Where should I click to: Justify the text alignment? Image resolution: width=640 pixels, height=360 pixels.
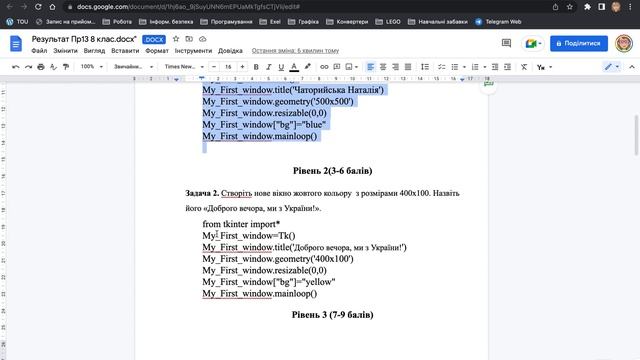(408, 67)
